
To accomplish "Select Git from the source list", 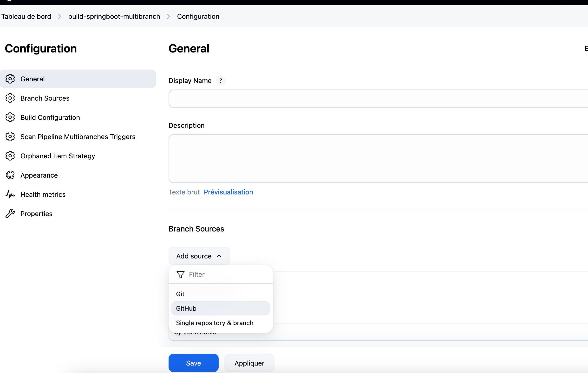I will point(180,294).
